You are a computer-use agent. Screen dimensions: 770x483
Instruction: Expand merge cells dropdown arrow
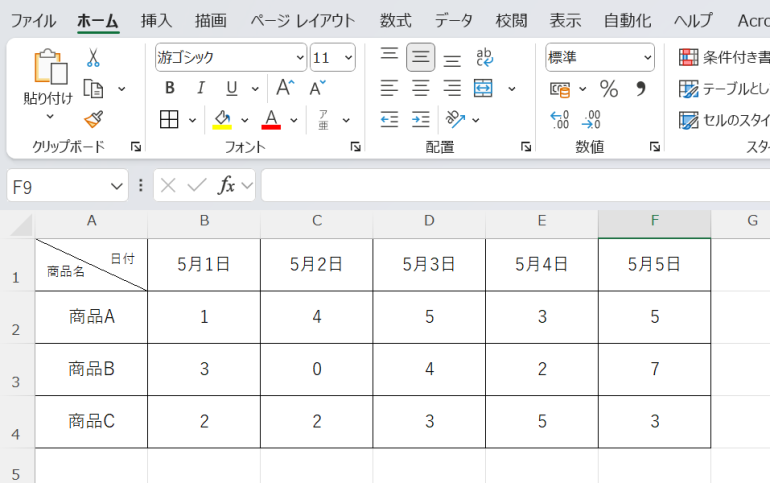pyautogui.click(x=512, y=89)
